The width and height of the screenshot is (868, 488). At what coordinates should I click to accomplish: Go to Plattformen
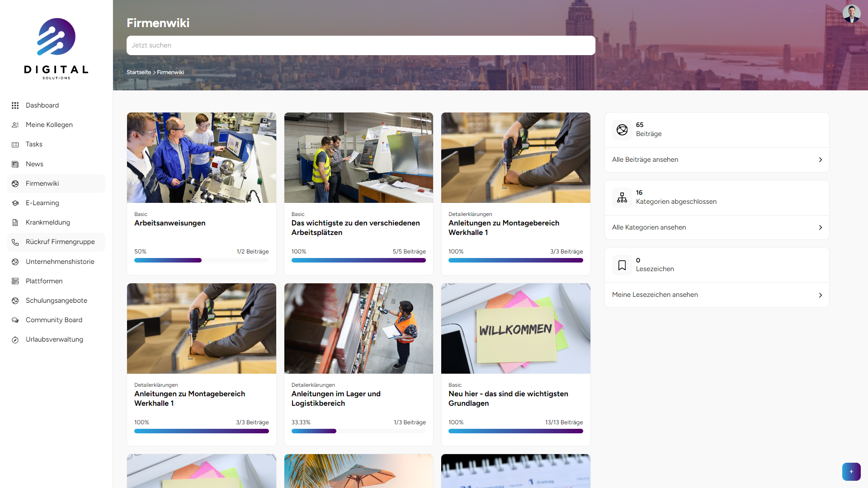56,281
